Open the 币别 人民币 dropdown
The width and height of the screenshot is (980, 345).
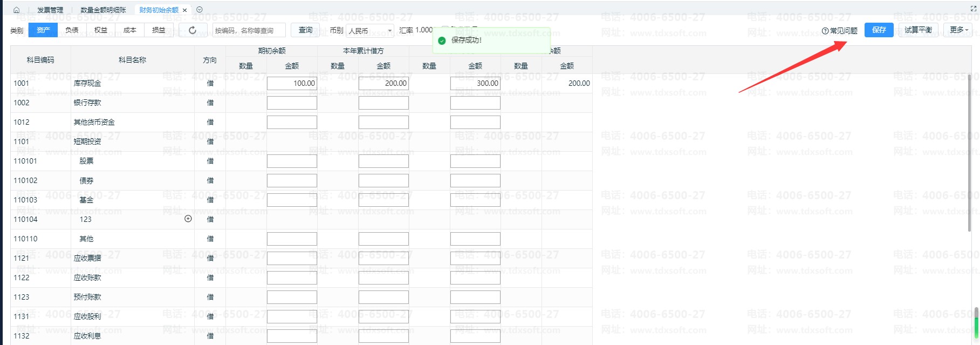pyautogui.click(x=370, y=31)
